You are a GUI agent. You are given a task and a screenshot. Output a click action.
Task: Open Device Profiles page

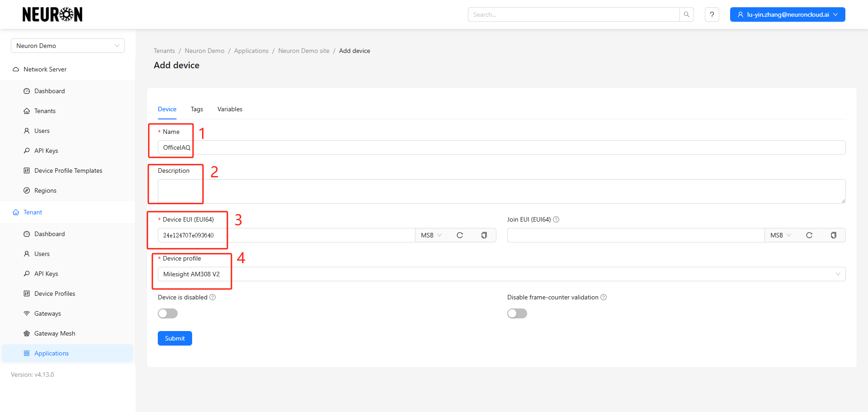click(x=68, y=294)
